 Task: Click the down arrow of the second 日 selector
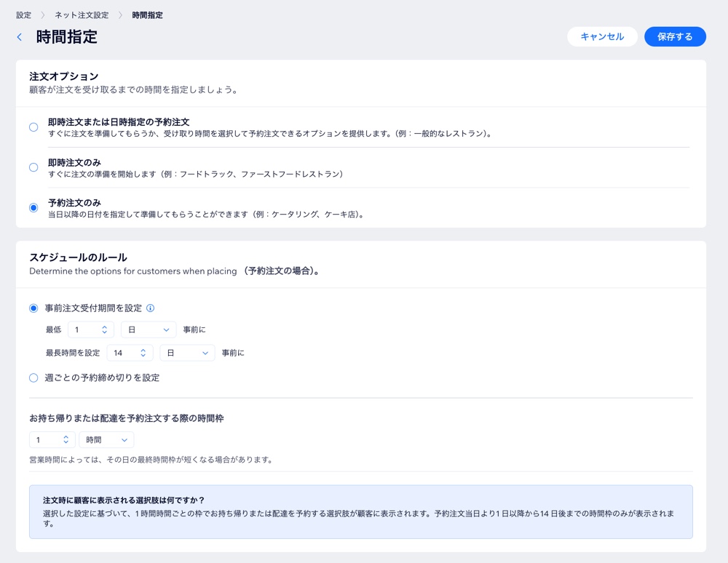205,352
